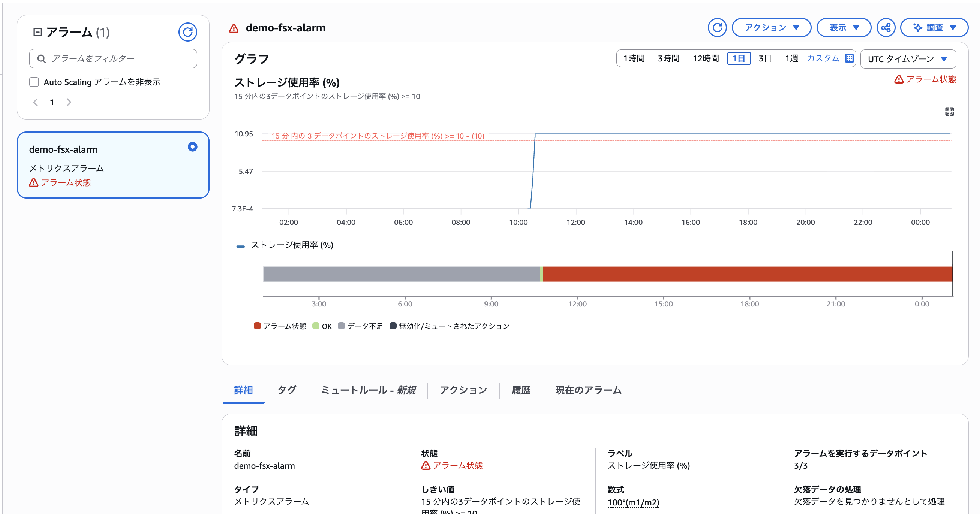
Task: Go to the previous alarm page arrow
Action: (35, 102)
